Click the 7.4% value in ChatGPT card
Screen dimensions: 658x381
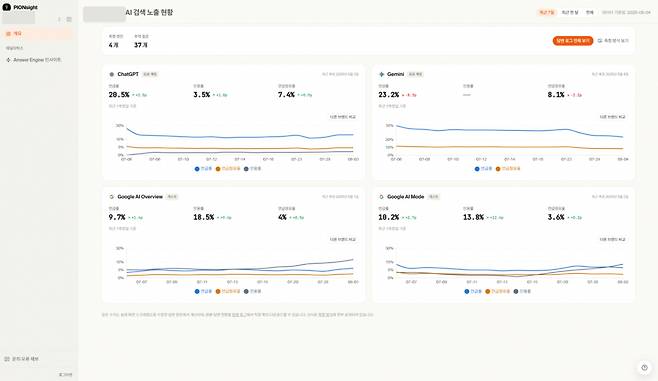click(x=286, y=95)
